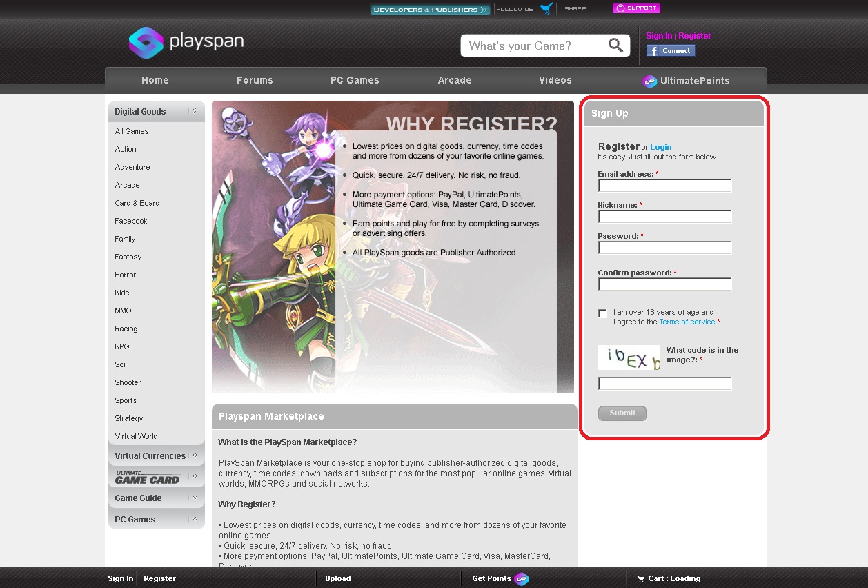Viewport: 868px width, 588px height.
Task: Open the Facebook games category
Action: (x=131, y=221)
